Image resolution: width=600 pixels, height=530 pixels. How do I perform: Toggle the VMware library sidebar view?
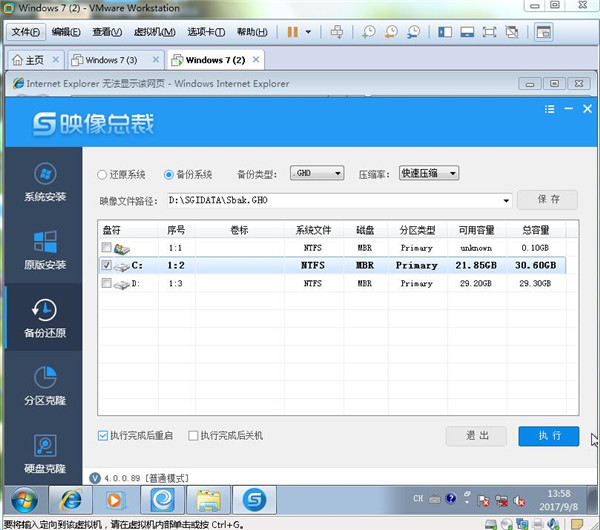445,32
